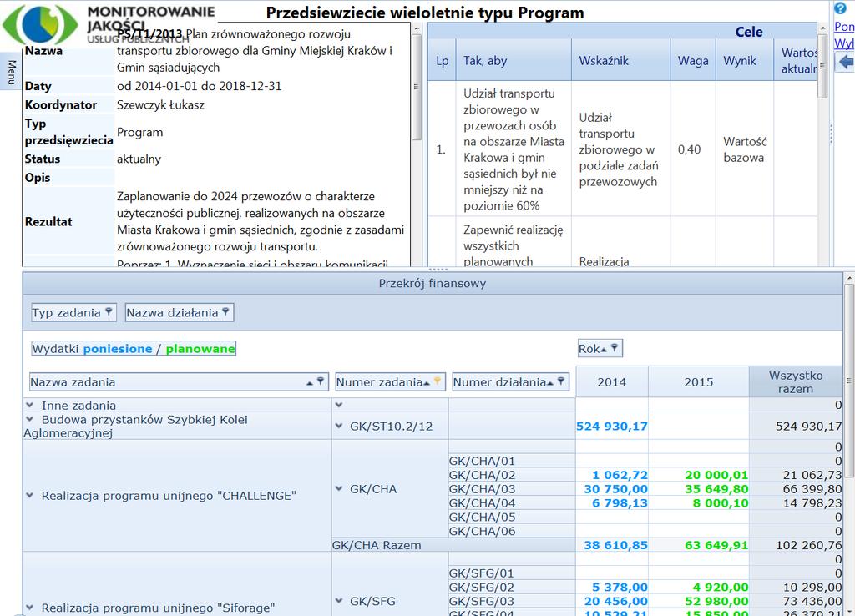Click planned value 35 649,80 for 2015
Image resolution: width=855 pixels, height=616 pixels.
(x=716, y=489)
